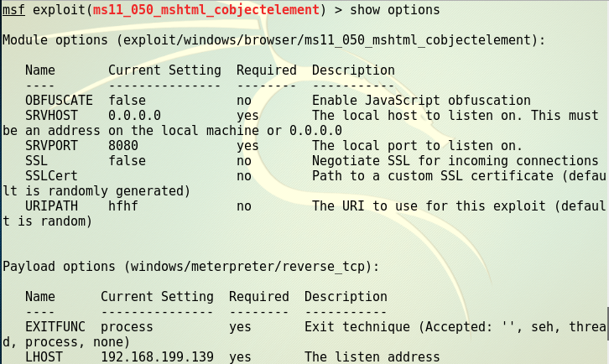Click the 192.168.199.139 LHOST value
Viewport: 609px width, 364px height.
[x=157, y=357]
